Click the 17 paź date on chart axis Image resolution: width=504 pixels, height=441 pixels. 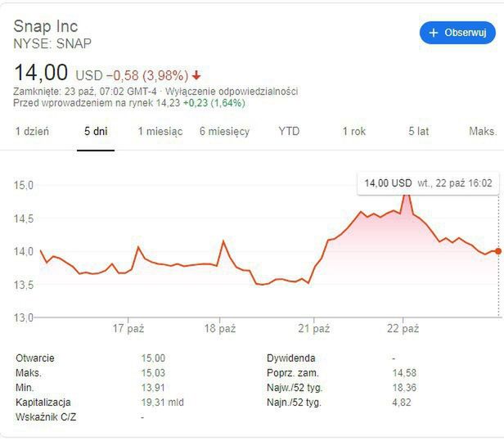click(x=128, y=329)
